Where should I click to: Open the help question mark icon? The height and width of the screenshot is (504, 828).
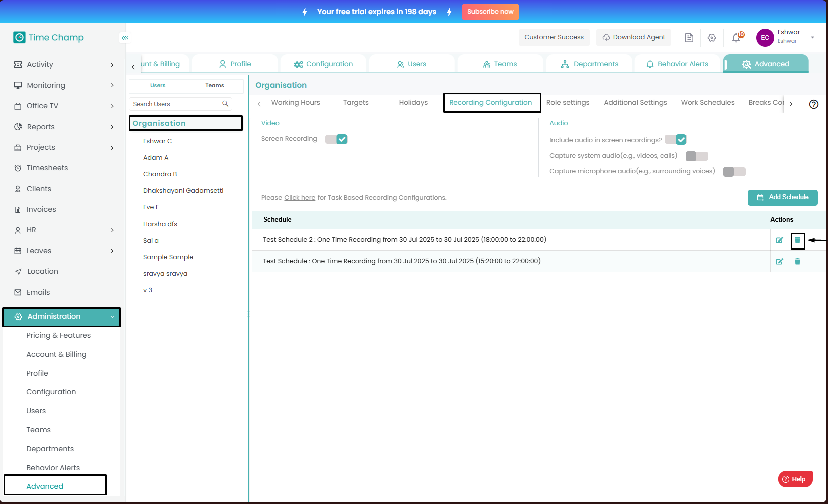tap(814, 104)
